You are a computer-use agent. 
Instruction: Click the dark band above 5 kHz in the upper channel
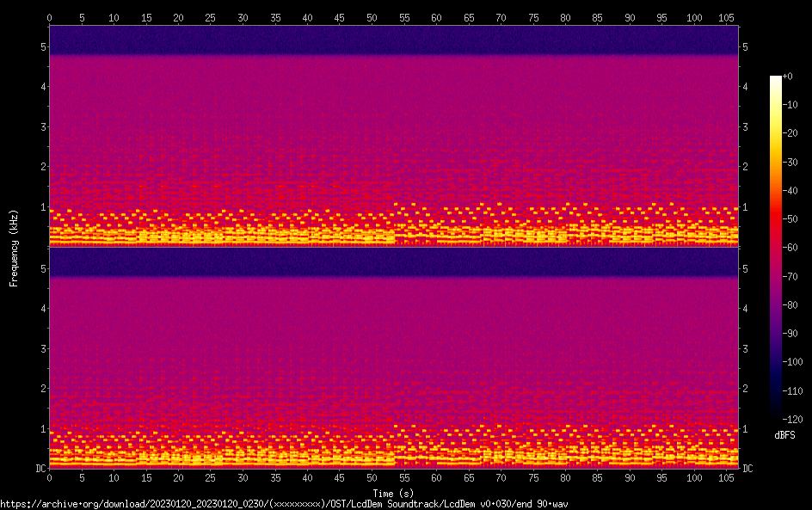(394, 40)
